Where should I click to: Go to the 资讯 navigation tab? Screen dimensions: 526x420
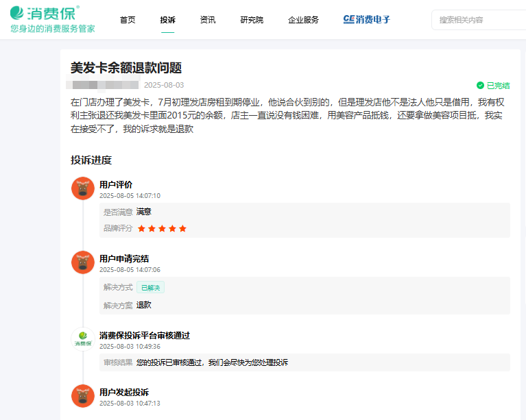pyautogui.click(x=208, y=20)
